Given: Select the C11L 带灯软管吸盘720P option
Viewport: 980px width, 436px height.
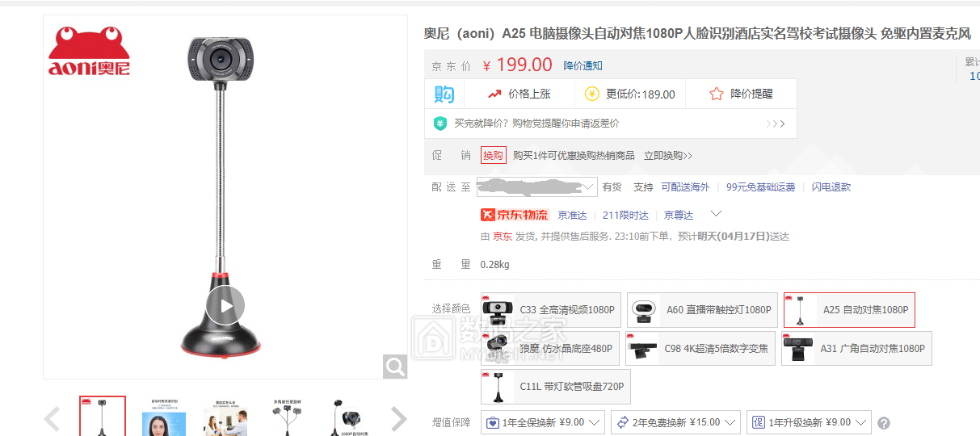Looking at the screenshot, I should coord(556,387).
